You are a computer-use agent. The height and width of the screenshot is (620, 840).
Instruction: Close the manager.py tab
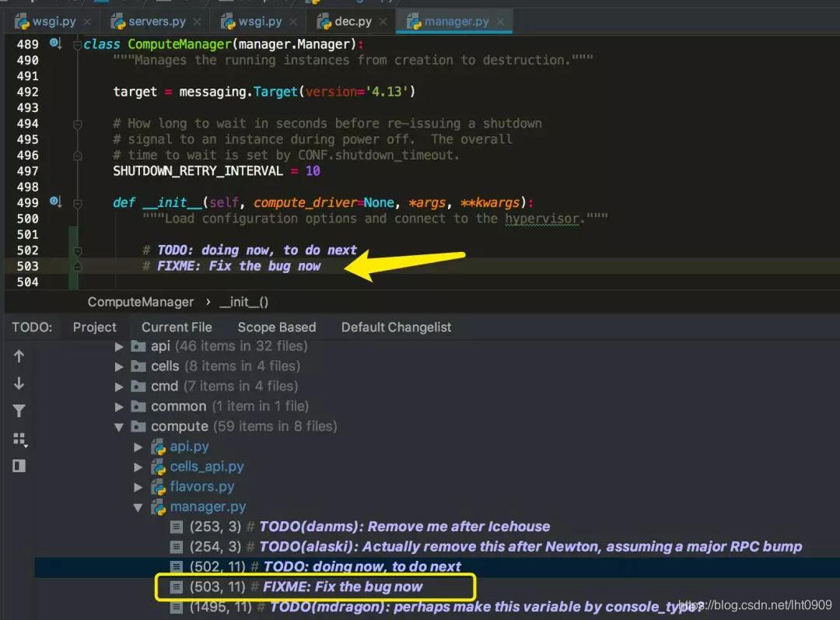(500, 22)
